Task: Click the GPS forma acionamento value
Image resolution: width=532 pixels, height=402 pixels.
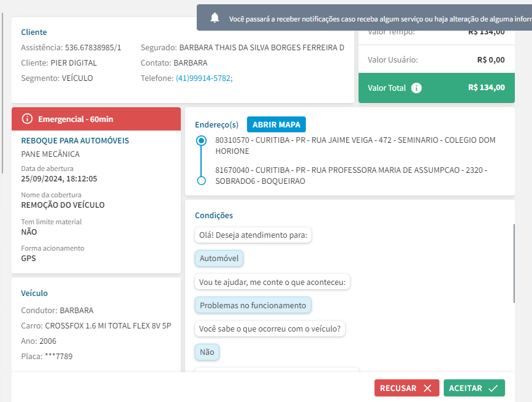Action: [28, 258]
